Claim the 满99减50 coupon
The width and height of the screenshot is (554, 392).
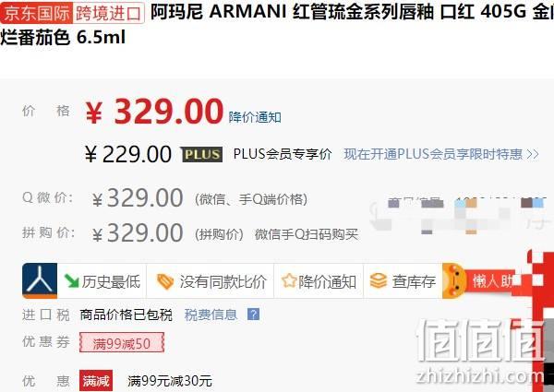coord(122,342)
